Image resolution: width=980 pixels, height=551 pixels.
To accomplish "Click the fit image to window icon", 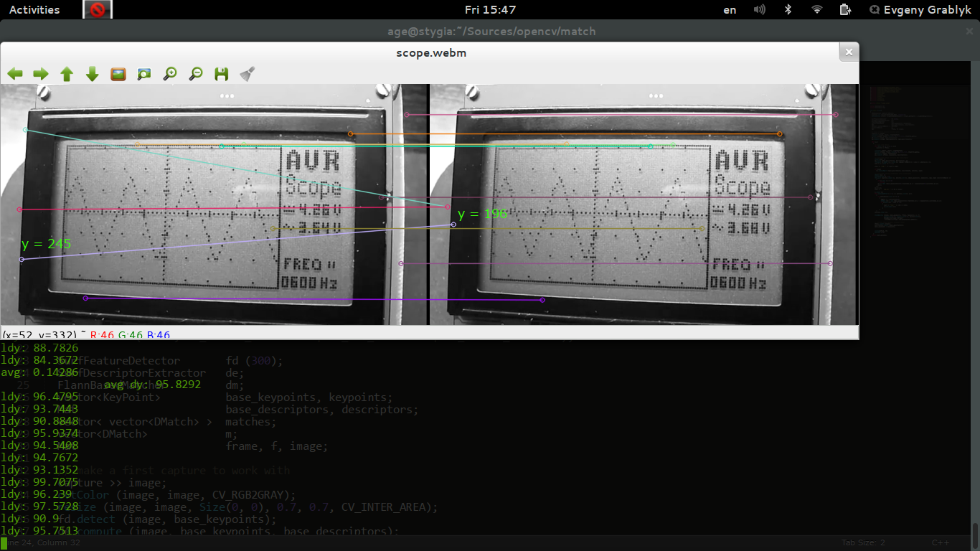I will [x=144, y=73].
